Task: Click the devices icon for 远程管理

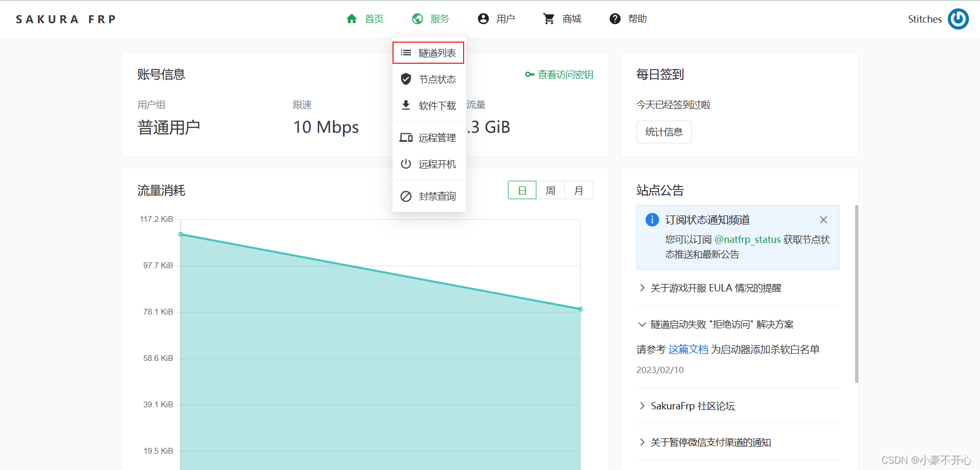Action: (x=406, y=138)
